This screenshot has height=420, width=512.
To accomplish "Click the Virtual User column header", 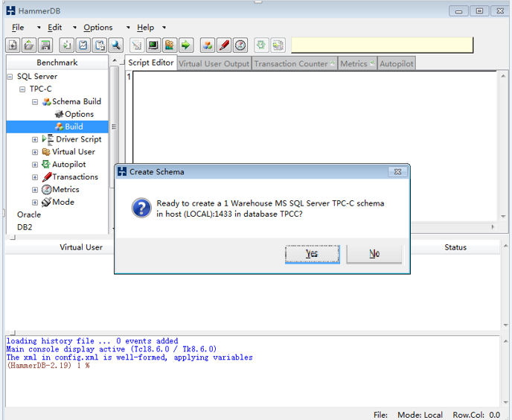I will pos(81,247).
